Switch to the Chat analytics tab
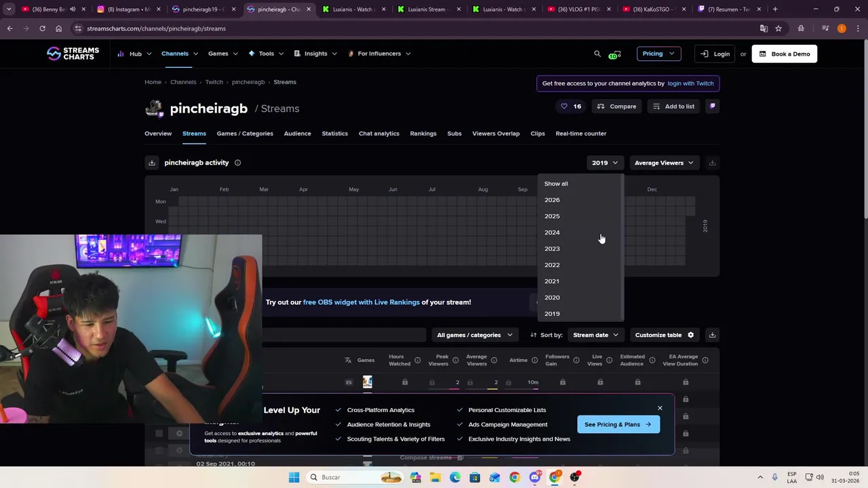Viewport: 868px width, 488px height. click(x=379, y=134)
